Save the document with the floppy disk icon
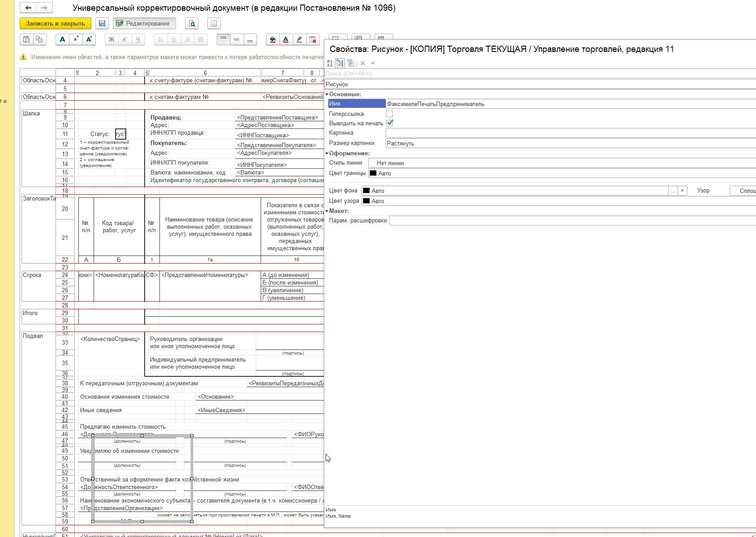This screenshot has height=537, width=756. click(102, 23)
